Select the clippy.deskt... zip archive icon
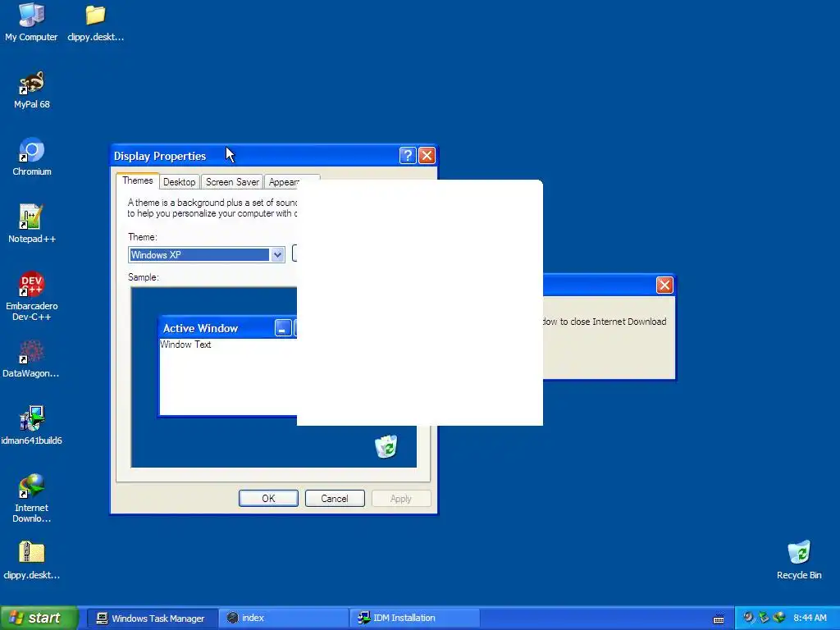The image size is (840, 630). pos(32,561)
